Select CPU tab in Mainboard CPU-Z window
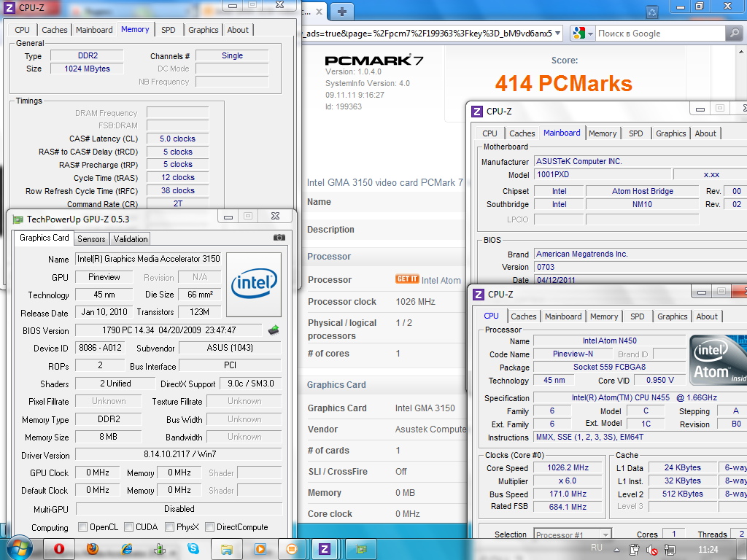 [489, 133]
